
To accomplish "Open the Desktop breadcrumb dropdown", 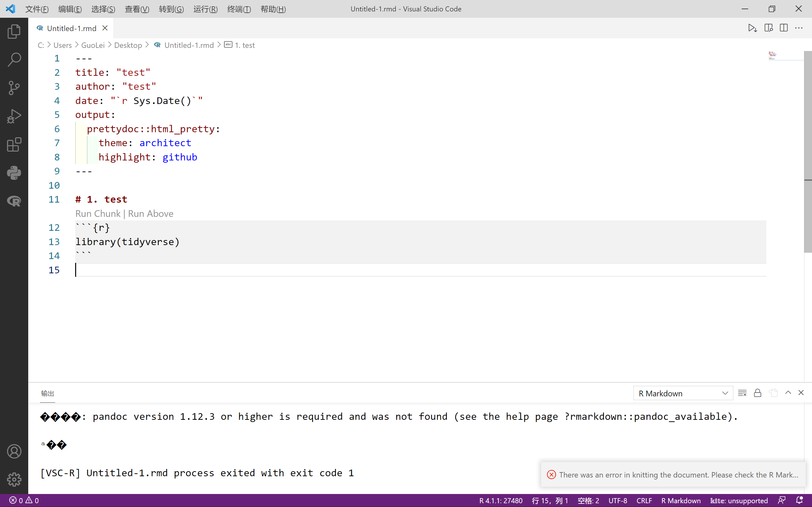I will [x=128, y=45].
